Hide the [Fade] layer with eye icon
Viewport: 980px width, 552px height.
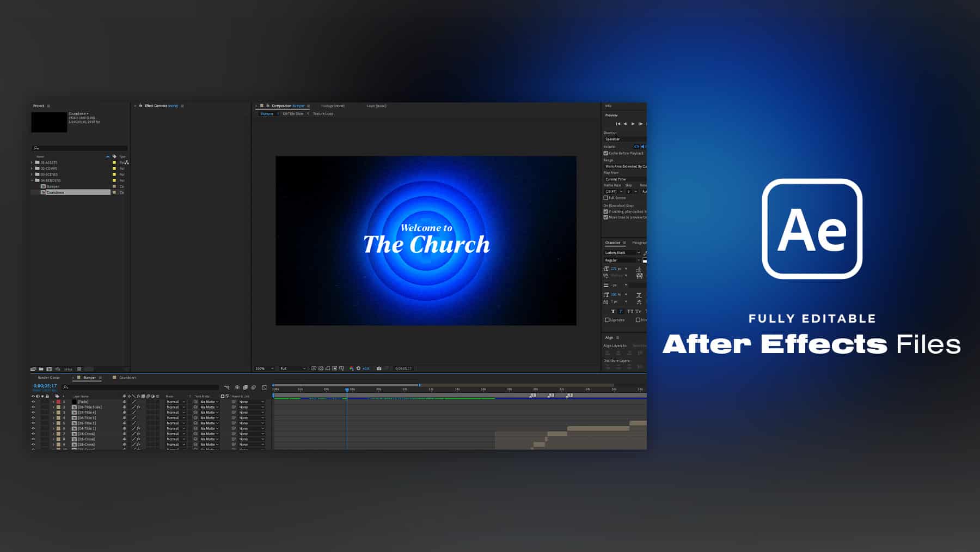33,402
